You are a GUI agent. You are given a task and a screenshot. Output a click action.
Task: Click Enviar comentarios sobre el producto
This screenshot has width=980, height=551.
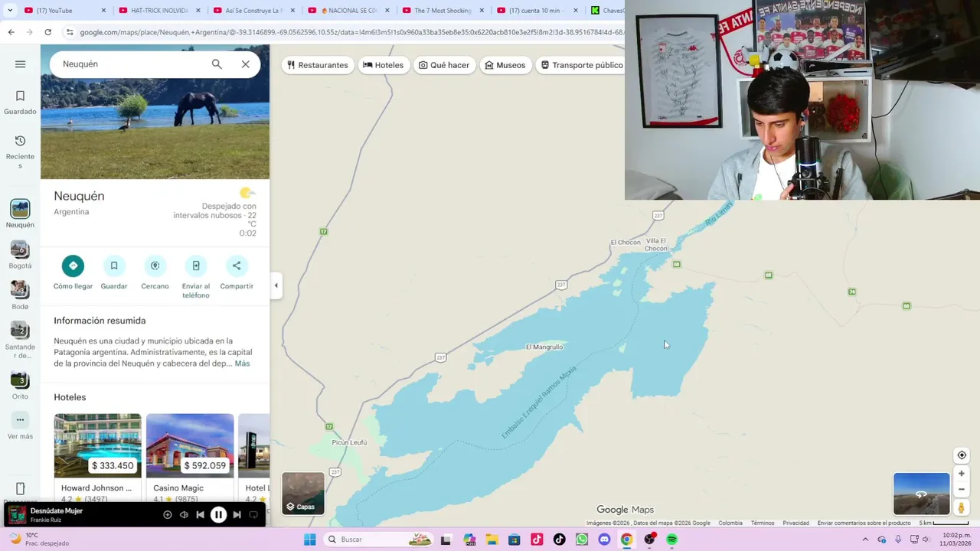coord(864,523)
